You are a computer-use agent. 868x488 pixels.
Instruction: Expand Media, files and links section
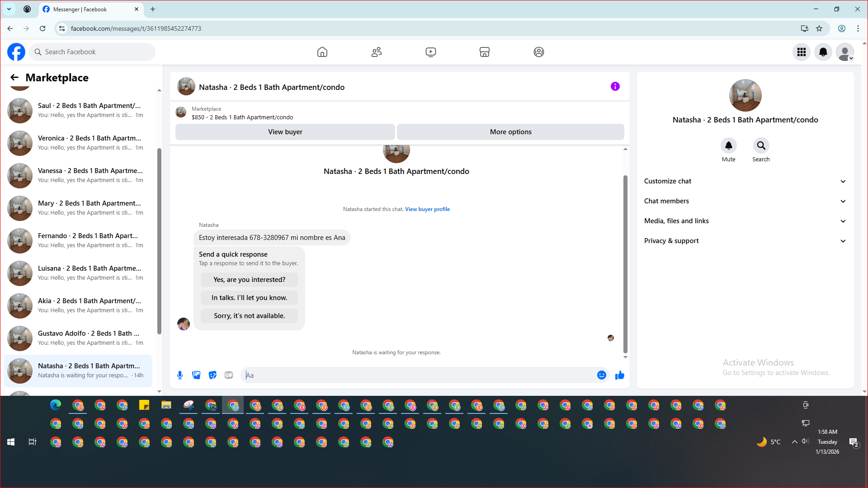745,221
